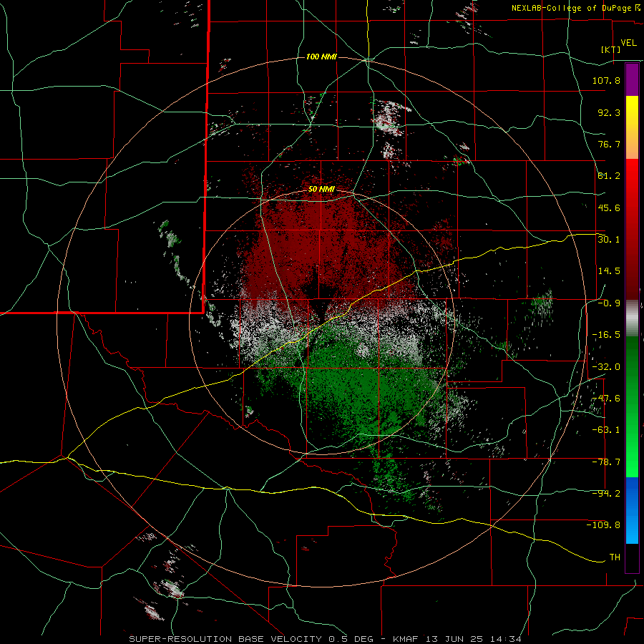This screenshot has height=644, width=644.
Task: Click the 61.2 velocity scale value
Action: pyautogui.click(x=609, y=176)
